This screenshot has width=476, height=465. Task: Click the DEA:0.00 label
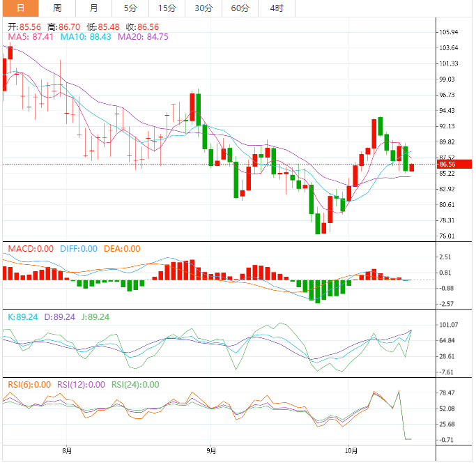pos(122,249)
